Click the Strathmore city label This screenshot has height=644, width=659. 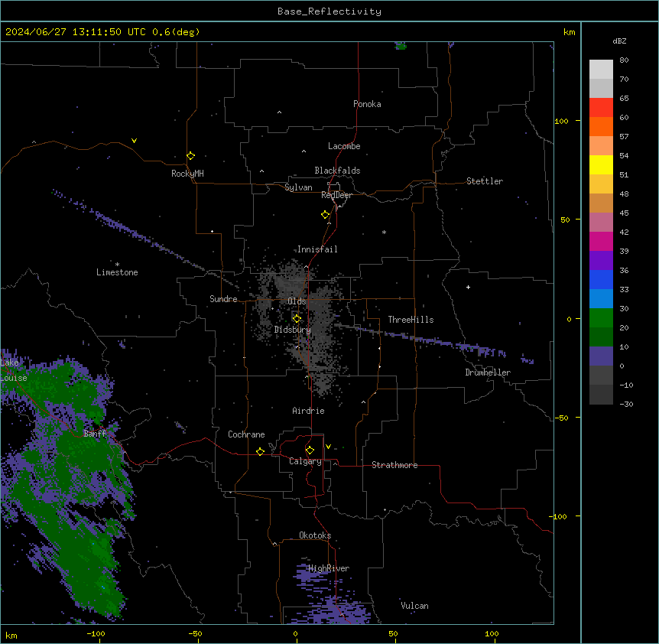394,465
